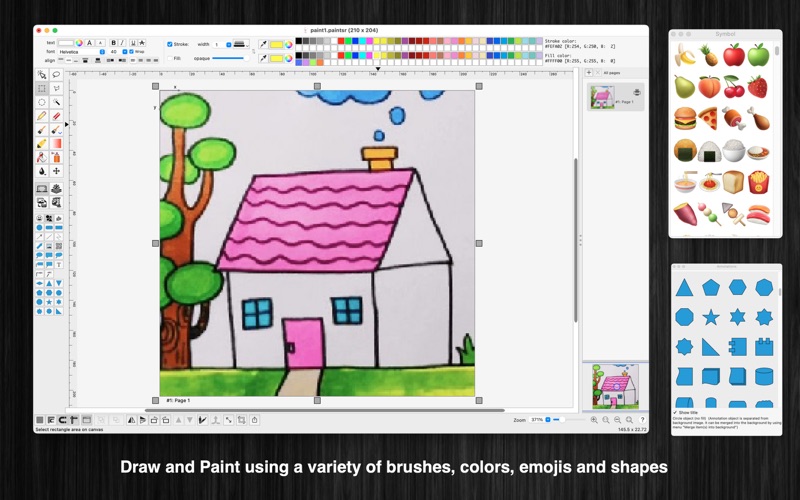Open the text color wheel picker
The width and height of the screenshot is (800, 500).
[x=79, y=43]
